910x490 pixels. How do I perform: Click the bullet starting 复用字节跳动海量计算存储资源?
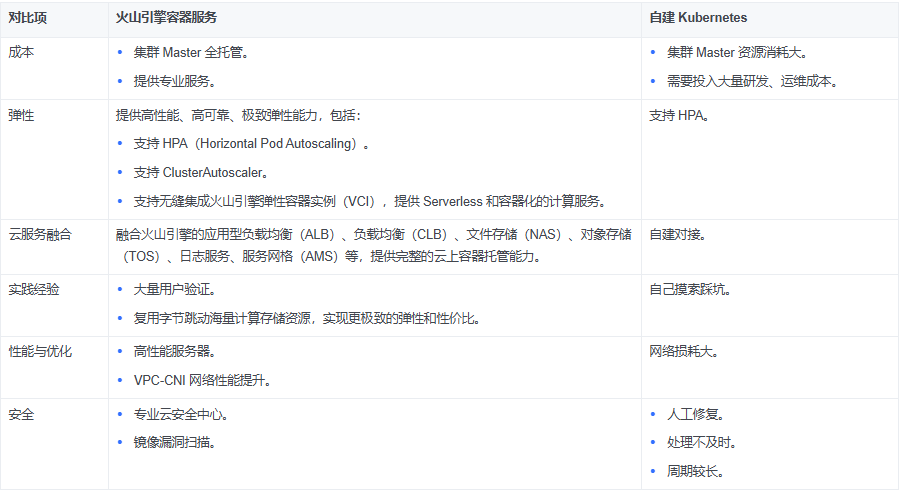point(306,319)
